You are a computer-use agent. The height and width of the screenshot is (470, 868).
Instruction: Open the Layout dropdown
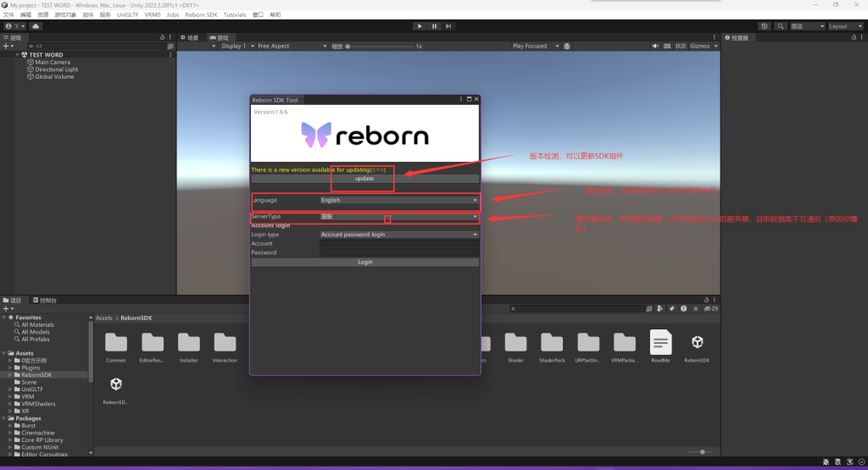[844, 26]
